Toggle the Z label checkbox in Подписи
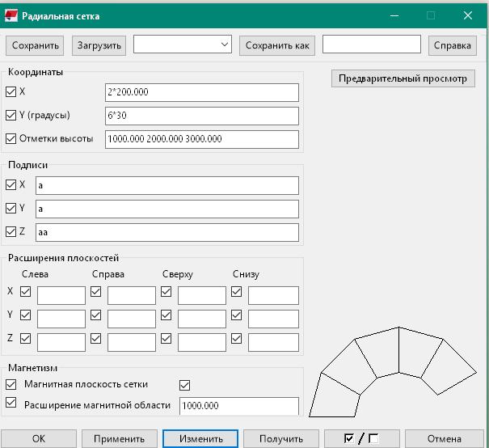 pos(11,232)
